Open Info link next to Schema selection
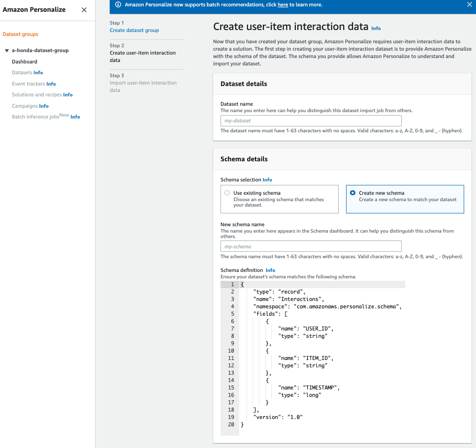 coord(267,179)
